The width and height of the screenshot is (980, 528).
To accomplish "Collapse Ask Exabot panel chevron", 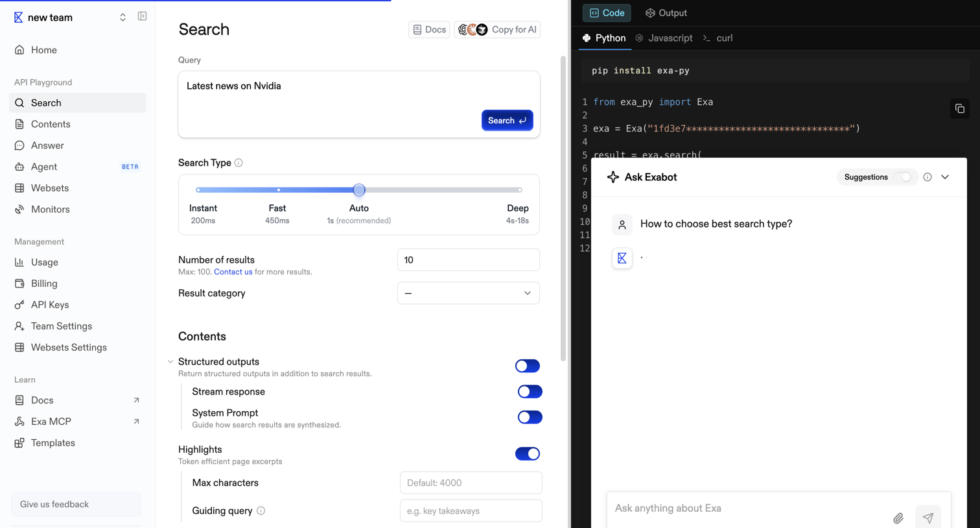I will tap(945, 177).
